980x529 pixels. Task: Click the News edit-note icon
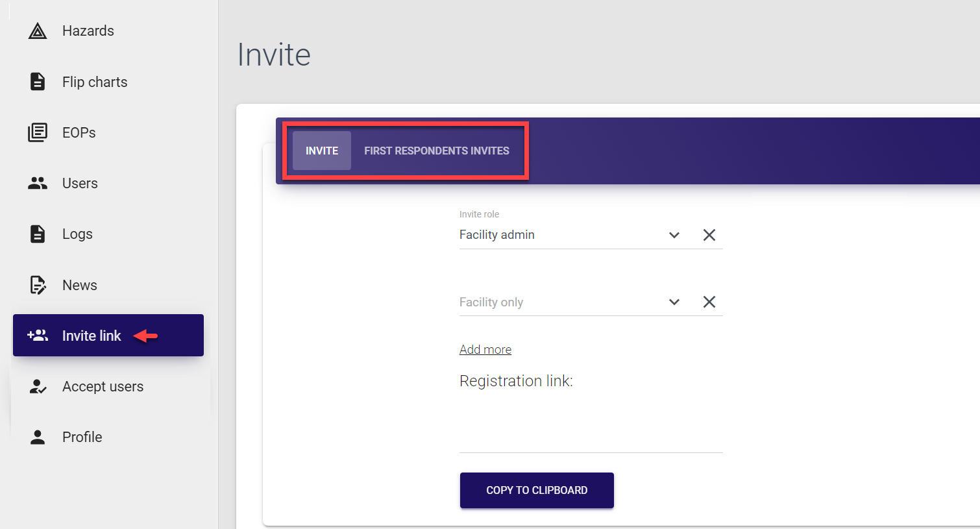[38, 285]
